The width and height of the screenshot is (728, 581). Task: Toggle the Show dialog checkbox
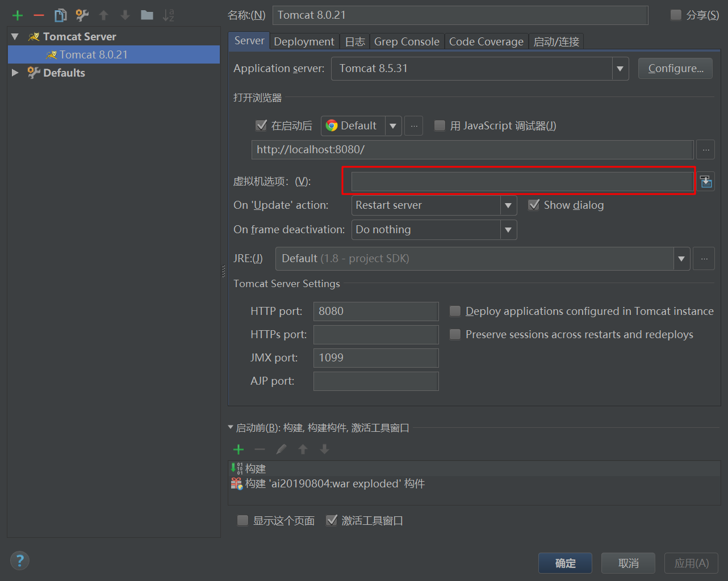(x=534, y=205)
